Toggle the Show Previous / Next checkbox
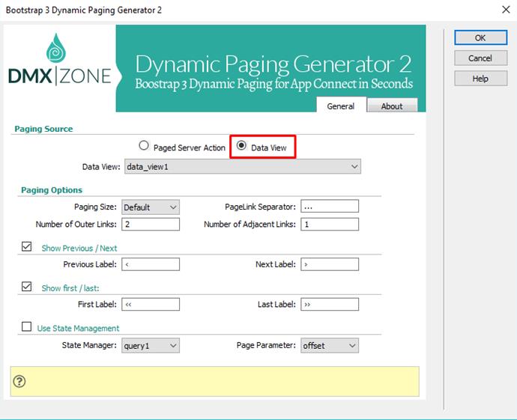Viewport: 517px width, 420px height. 26,246
